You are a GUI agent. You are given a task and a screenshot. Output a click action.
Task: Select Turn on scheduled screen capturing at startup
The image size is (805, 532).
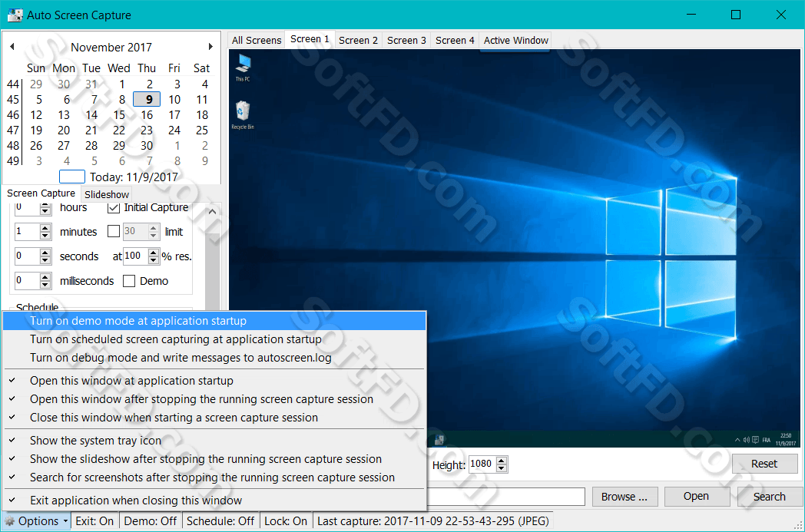[x=214, y=339]
